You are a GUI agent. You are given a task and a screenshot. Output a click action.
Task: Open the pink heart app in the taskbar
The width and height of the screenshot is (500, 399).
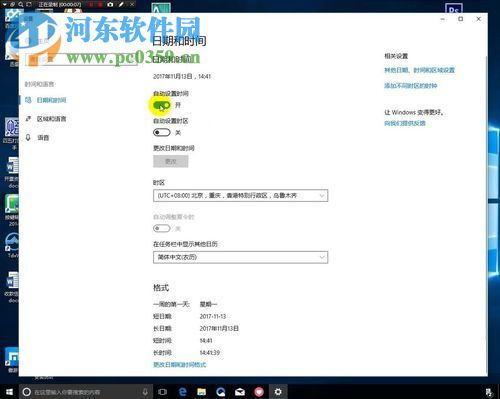click(259, 392)
